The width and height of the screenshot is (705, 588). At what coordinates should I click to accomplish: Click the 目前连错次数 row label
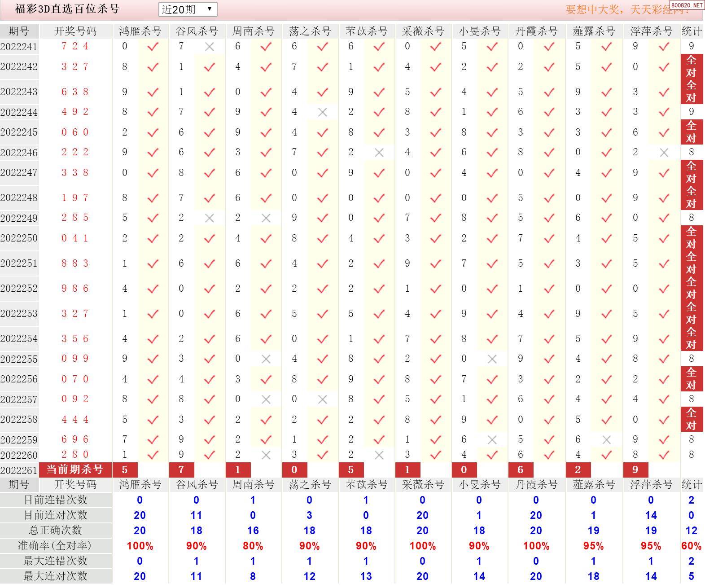point(56,500)
